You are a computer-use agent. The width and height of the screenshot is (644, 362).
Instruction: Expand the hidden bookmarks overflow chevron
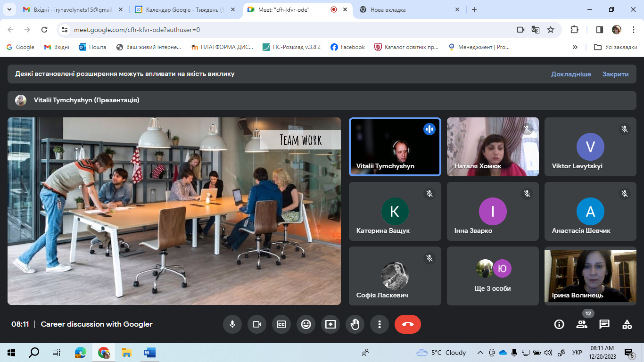coord(575,47)
